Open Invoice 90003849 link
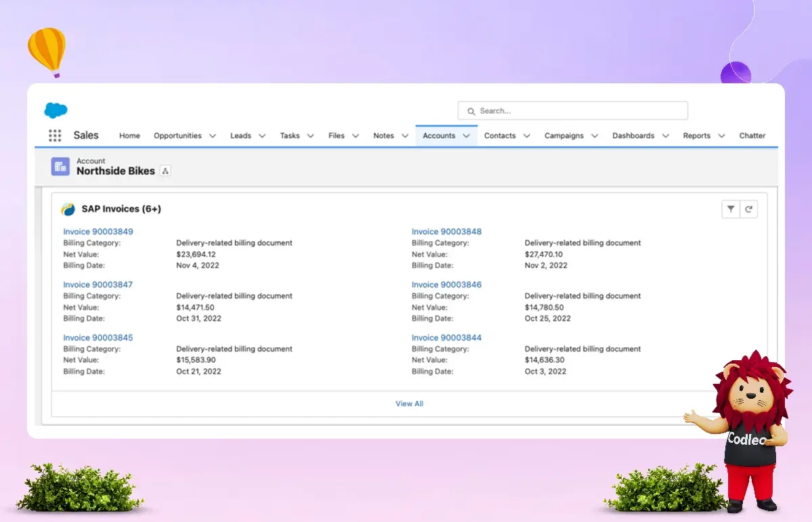This screenshot has width=812, height=522. pos(98,232)
